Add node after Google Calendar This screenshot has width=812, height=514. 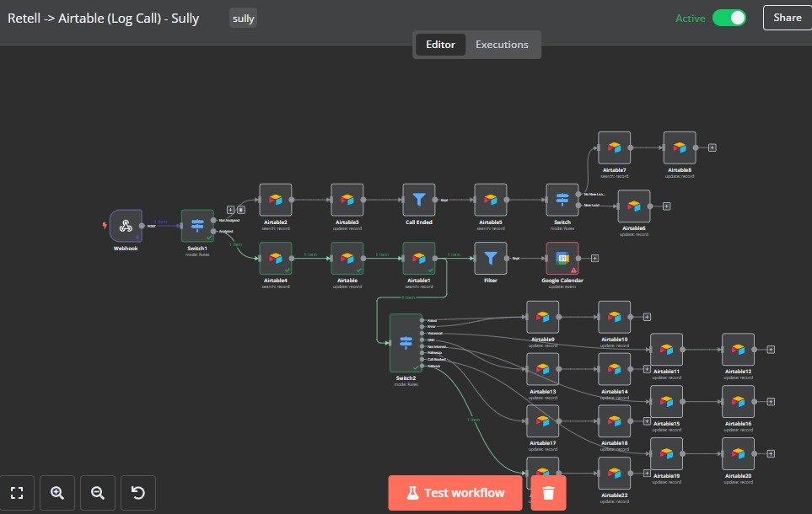(595, 258)
